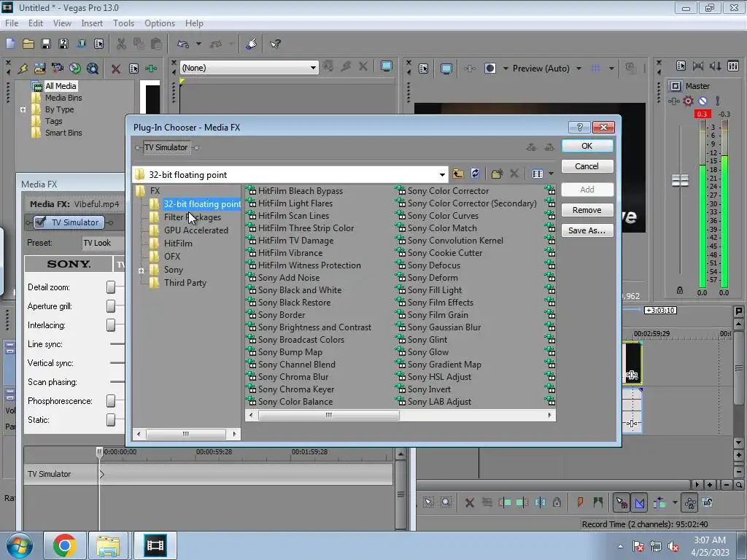747x560 pixels.
Task: Select HitFilm TV Damage plug-in
Action: 295,241
